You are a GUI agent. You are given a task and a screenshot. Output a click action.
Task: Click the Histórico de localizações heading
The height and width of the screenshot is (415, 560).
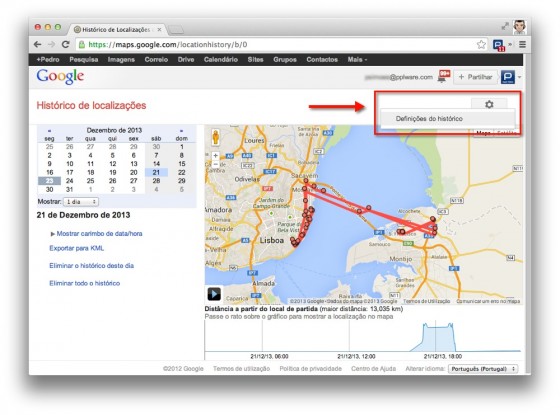91,105
